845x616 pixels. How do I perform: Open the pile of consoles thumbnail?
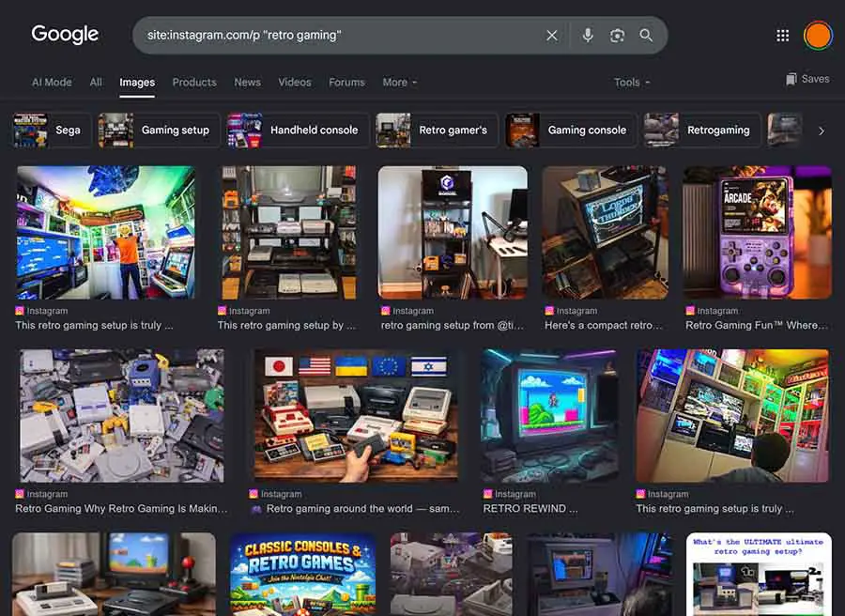click(122, 415)
